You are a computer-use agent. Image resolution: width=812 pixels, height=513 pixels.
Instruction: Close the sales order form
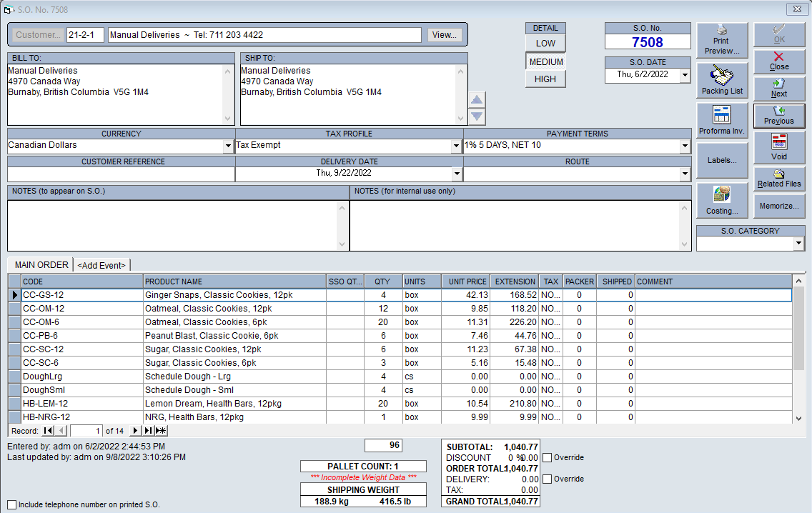[779, 61]
